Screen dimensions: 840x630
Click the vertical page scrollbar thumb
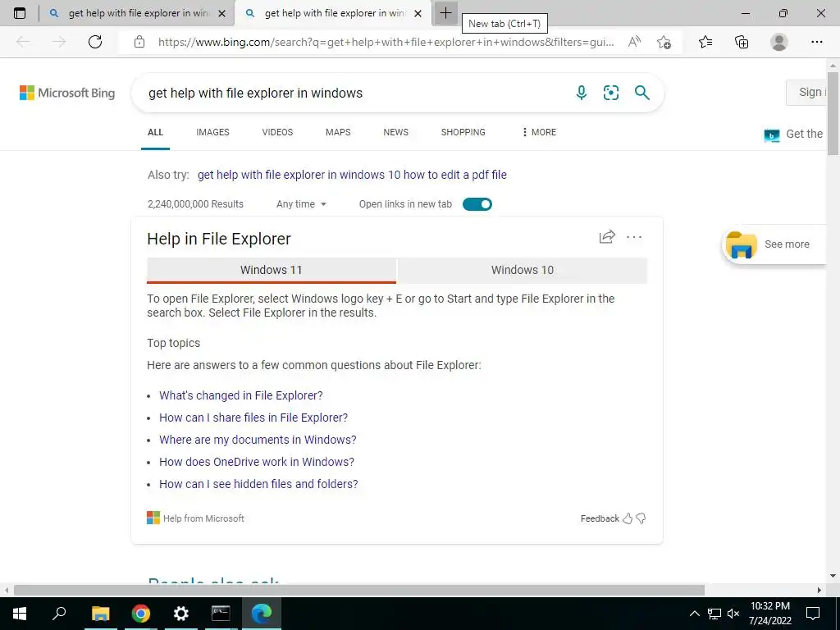pos(833,112)
